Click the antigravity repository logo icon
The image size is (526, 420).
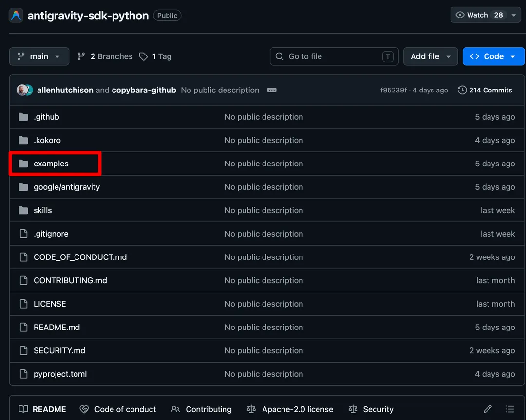[x=16, y=16]
